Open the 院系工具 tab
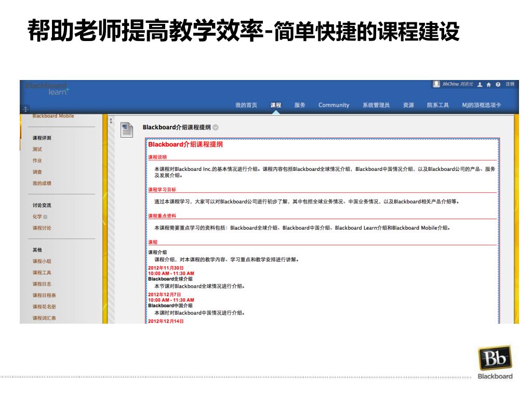The width and height of the screenshot is (532, 399). (x=438, y=105)
